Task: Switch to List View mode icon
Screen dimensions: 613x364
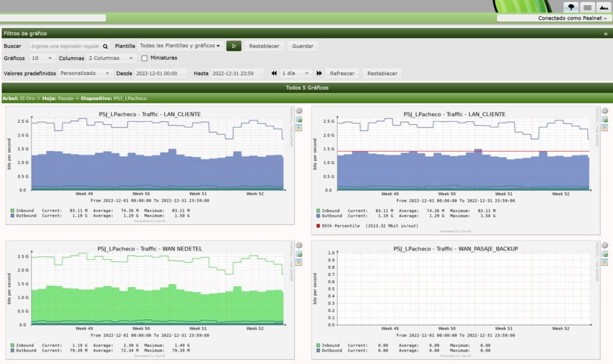Action: coord(588,7)
